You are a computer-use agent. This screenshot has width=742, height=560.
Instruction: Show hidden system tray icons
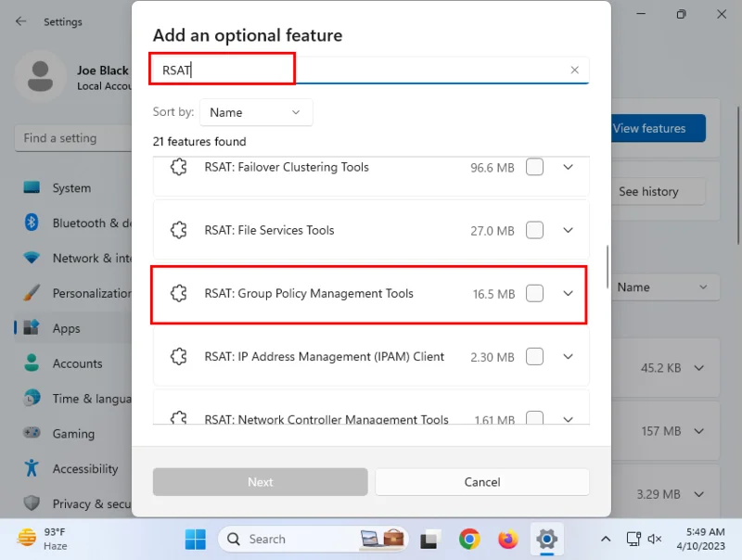pyautogui.click(x=606, y=539)
